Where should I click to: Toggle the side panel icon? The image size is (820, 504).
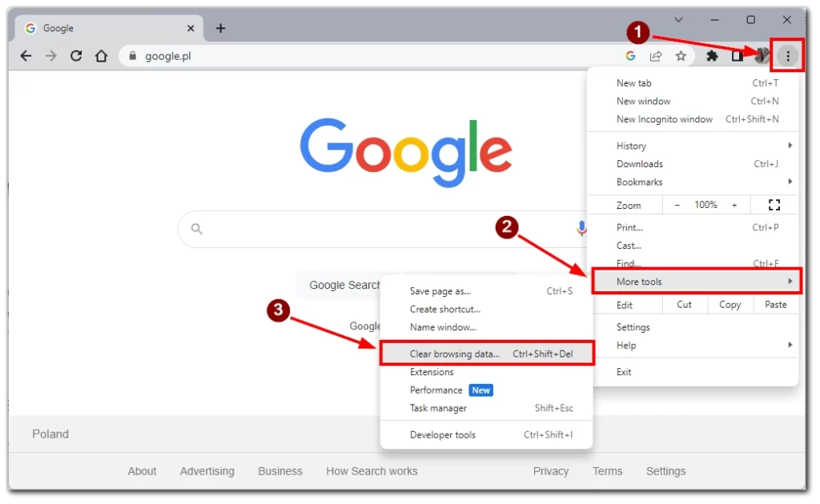738,56
